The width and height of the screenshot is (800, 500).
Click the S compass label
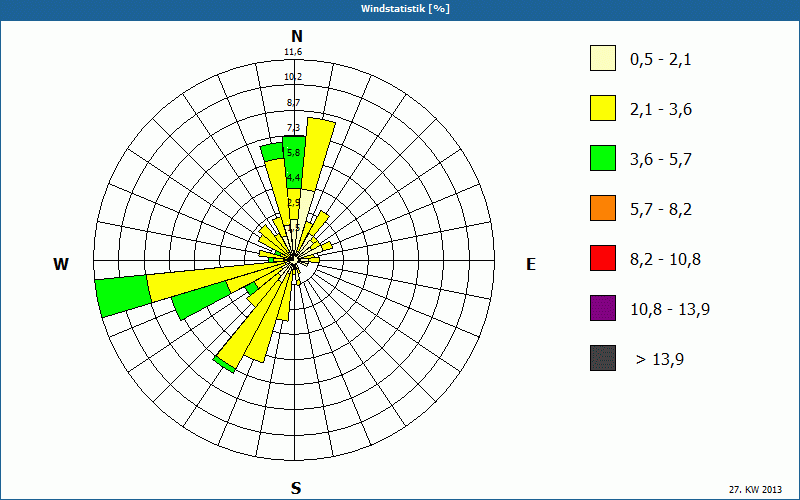point(296,488)
